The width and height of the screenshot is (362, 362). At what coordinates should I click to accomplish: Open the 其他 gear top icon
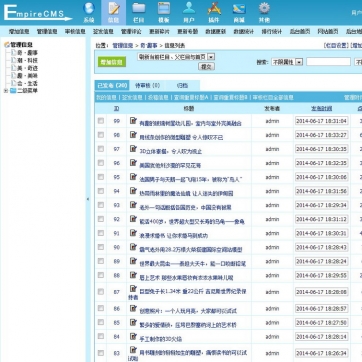click(264, 13)
